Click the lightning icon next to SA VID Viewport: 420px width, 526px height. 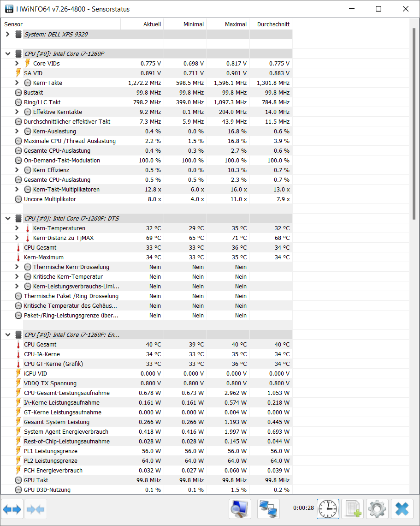point(18,73)
